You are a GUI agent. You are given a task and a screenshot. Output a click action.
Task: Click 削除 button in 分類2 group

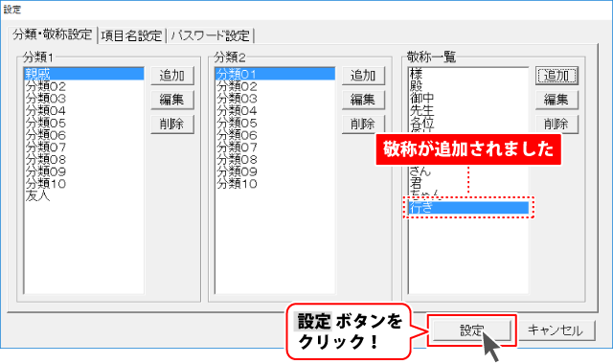click(x=363, y=125)
